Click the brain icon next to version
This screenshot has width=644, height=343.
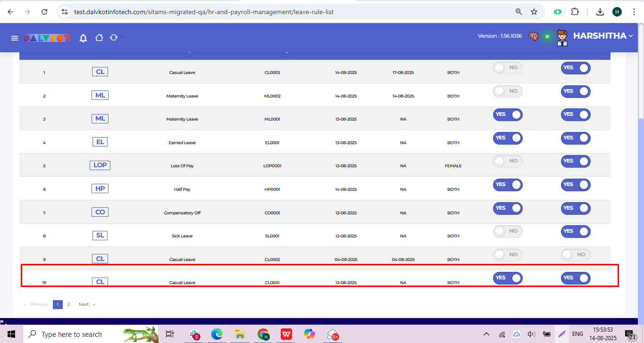[534, 36]
